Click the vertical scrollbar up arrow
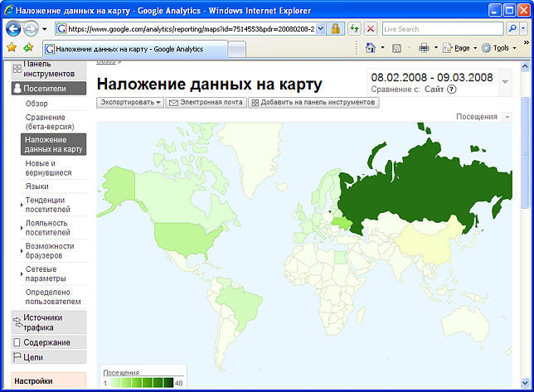 tap(525, 66)
